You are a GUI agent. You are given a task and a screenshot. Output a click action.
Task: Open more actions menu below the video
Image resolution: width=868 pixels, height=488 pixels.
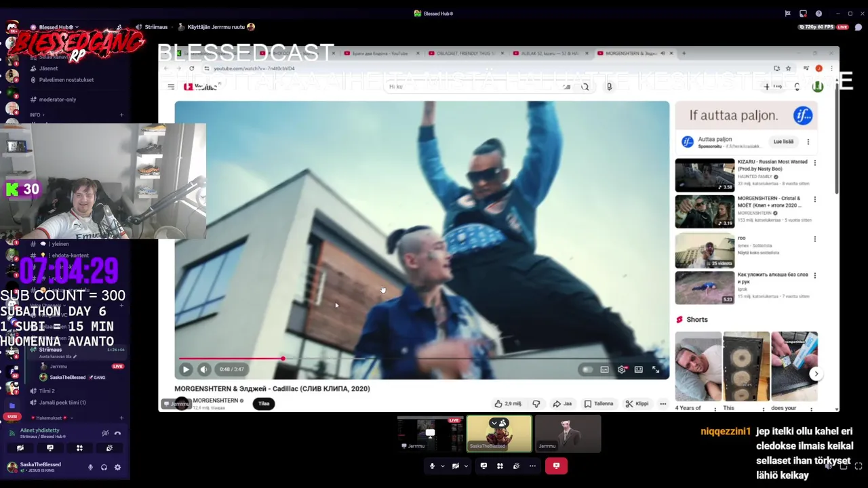pos(663,403)
